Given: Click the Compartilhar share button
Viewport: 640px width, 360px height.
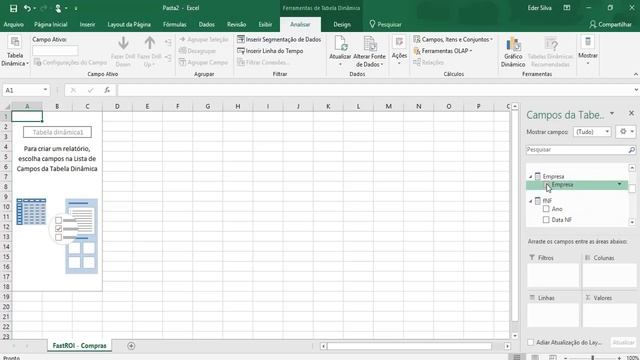Looking at the screenshot, I should (610, 24).
